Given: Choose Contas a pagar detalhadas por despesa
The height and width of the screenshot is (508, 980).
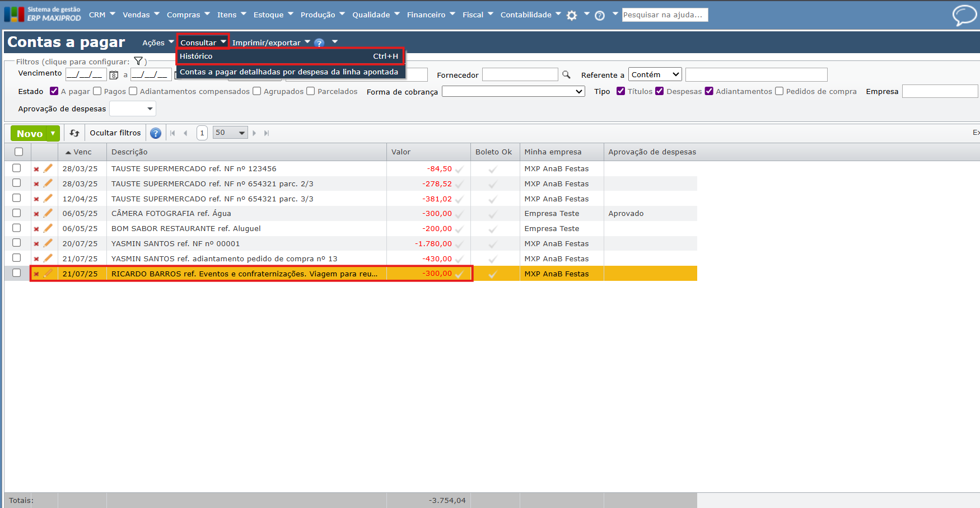Looking at the screenshot, I should click(290, 72).
